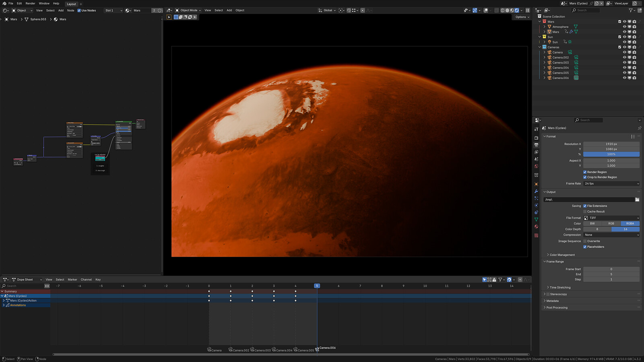Image resolution: width=644 pixels, height=362 pixels.
Task: Open the File menu
Action: click(11, 3)
